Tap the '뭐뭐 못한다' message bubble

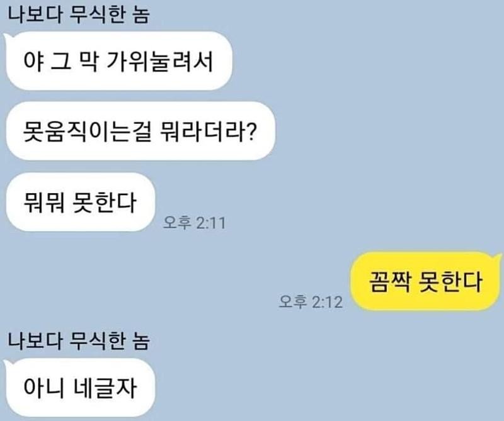[81, 202]
